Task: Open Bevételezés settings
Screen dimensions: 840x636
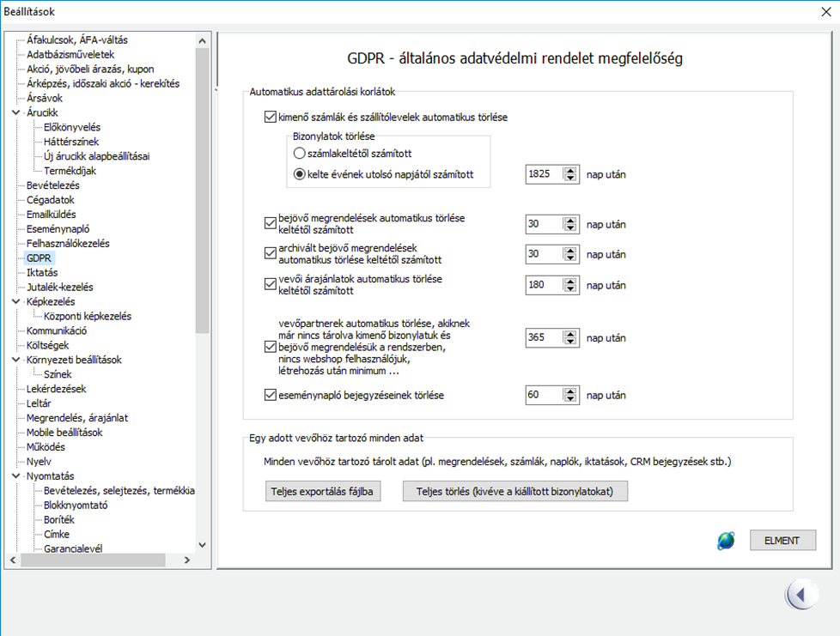Action: pyautogui.click(x=53, y=185)
